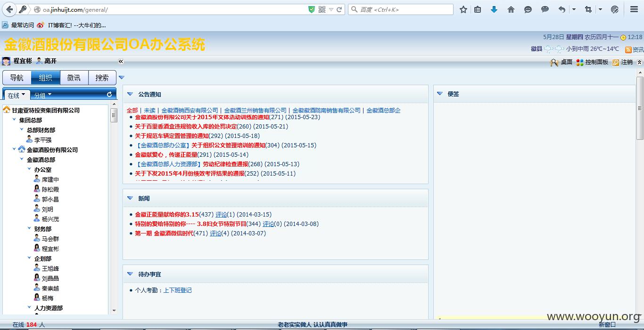Filter notices by 未读

pos(149,110)
